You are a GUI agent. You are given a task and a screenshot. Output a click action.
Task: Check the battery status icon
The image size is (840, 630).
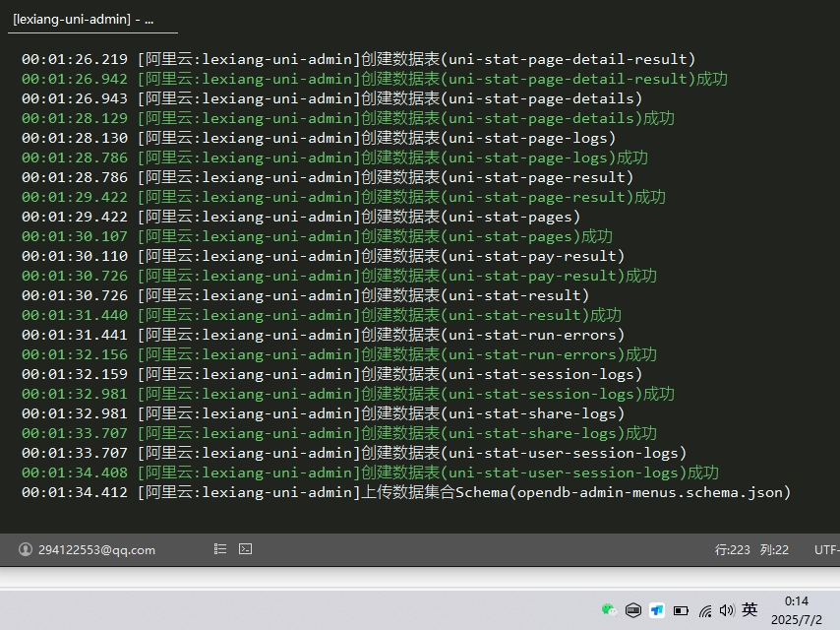point(681,610)
